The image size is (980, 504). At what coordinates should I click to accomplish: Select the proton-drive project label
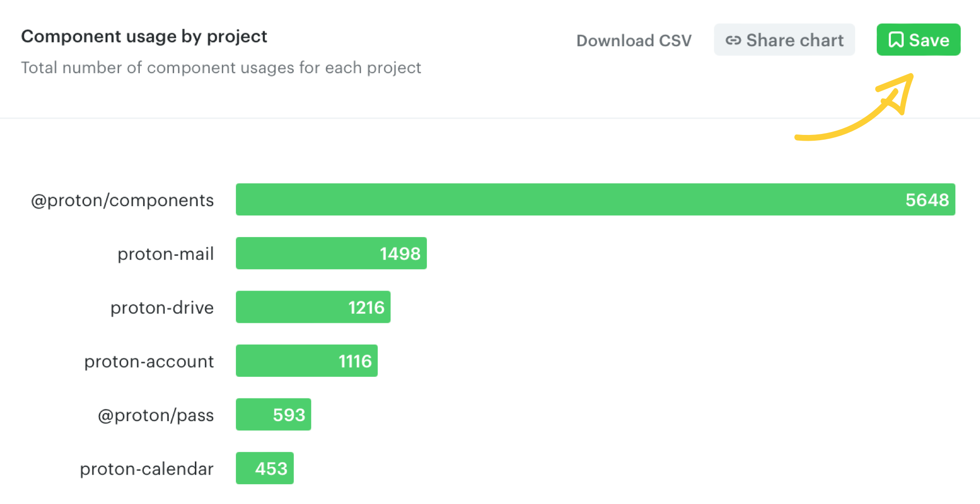pyautogui.click(x=162, y=307)
